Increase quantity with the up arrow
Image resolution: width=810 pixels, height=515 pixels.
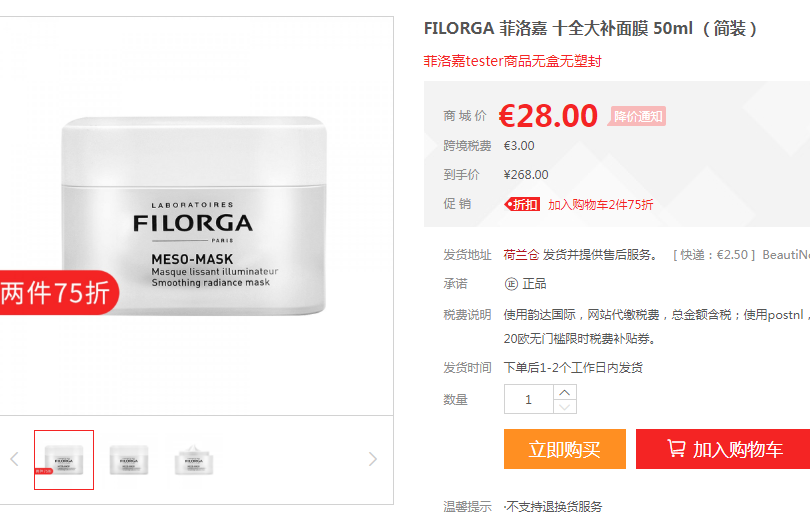tap(565, 393)
